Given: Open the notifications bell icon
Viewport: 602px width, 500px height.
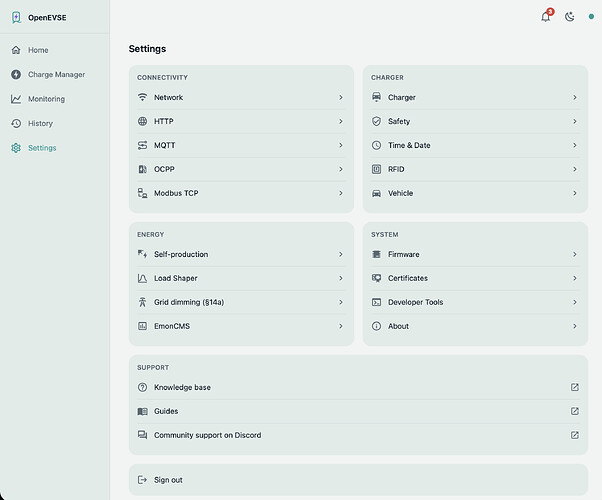Looking at the screenshot, I should 546,17.
